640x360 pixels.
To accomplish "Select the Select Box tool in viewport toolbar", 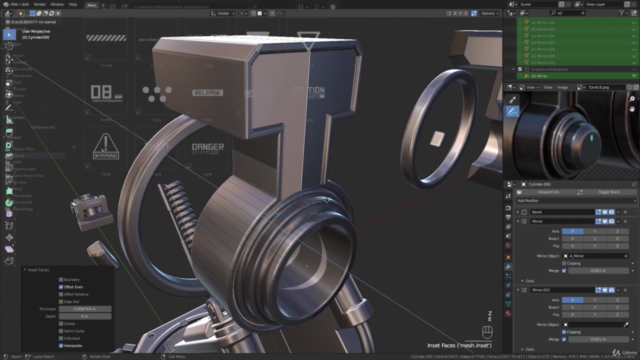I will [x=9, y=35].
